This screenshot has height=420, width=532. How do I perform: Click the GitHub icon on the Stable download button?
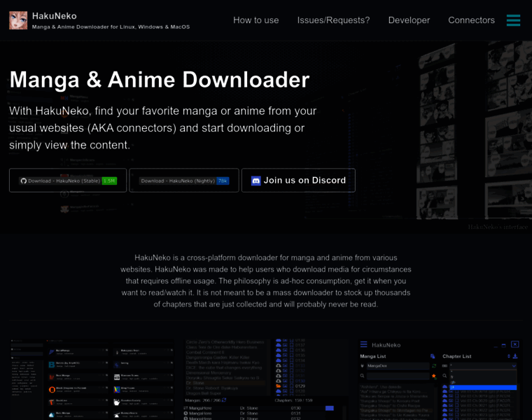[23, 181]
